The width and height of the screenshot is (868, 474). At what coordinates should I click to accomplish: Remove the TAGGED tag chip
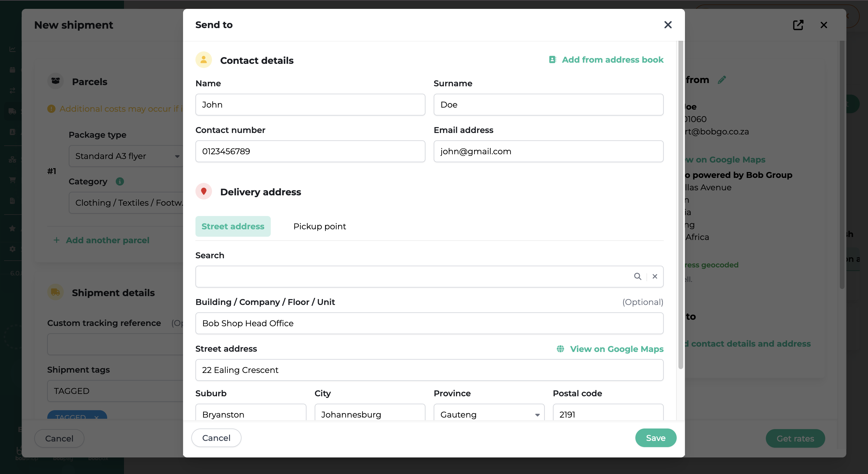click(x=96, y=417)
